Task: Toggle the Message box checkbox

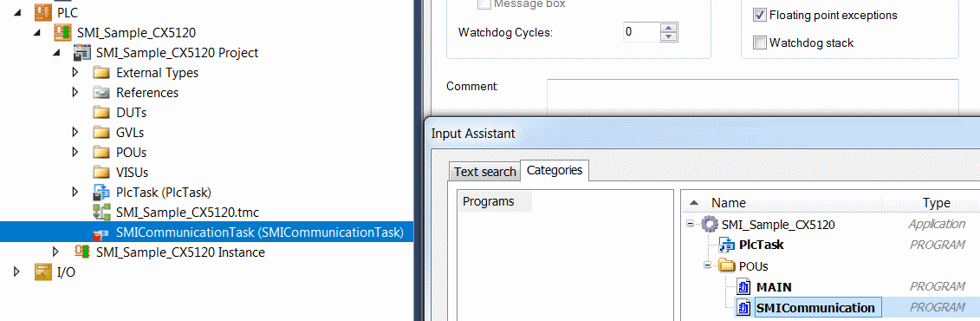Action: [x=484, y=4]
